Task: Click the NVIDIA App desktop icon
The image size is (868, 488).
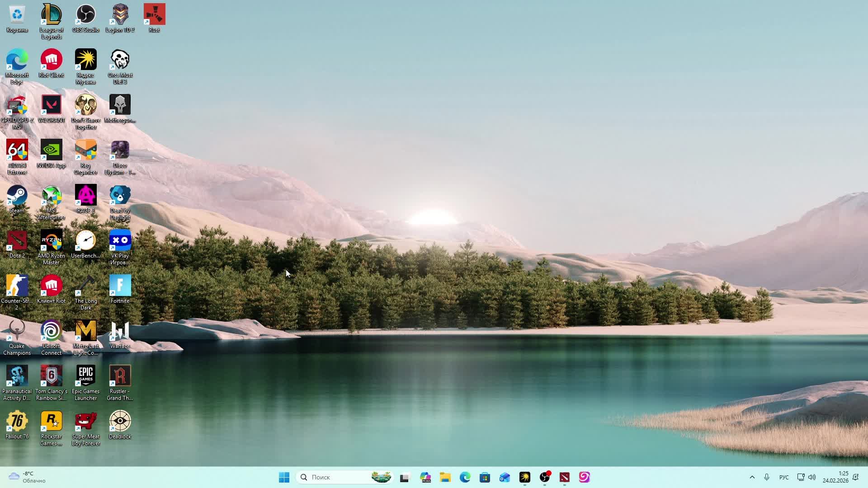Action: [51, 150]
